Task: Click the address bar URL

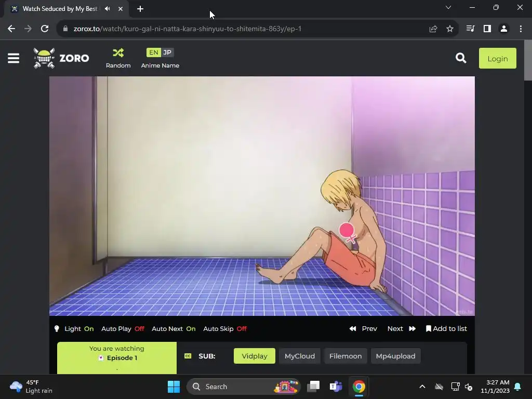Action: (x=187, y=29)
